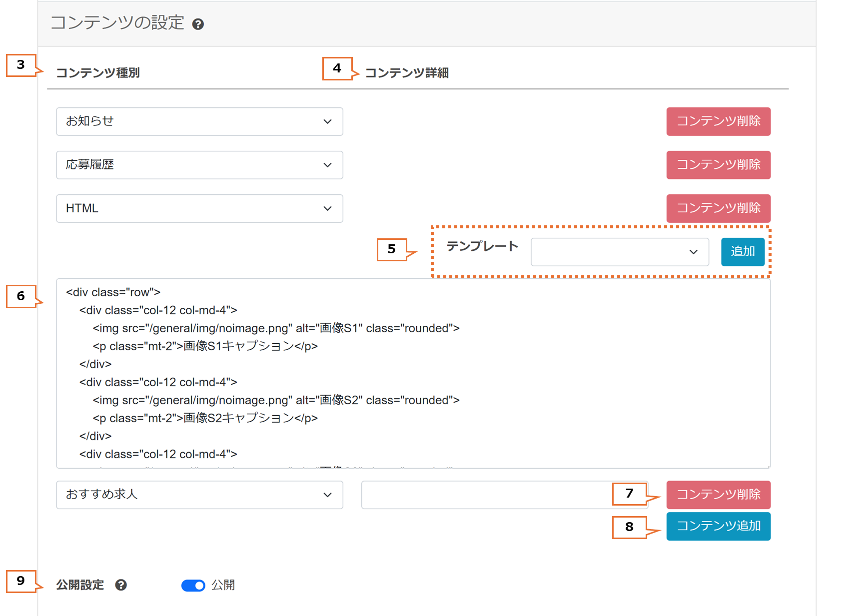The image size is (848, 616).
Task: Click help icon beside コンテンツの設定 heading
Action: click(198, 24)
